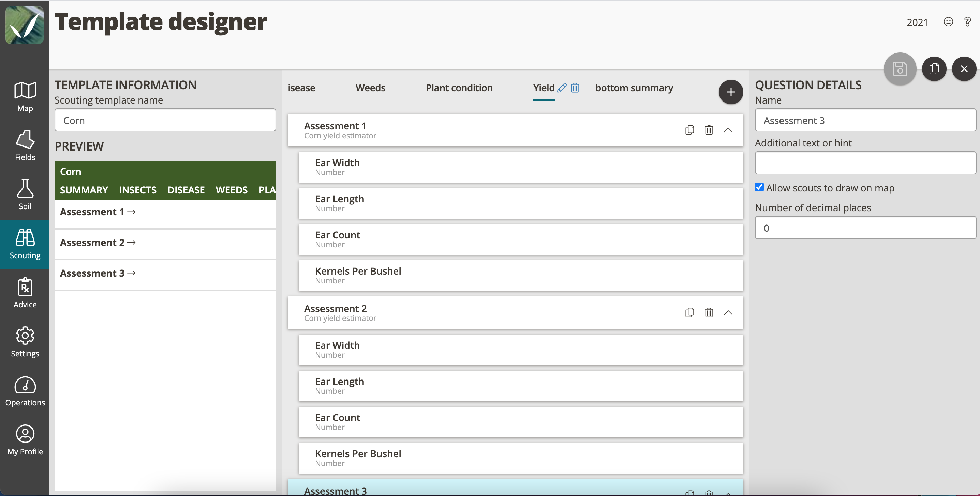Switch to the bottom summary tab
Image resolution: width=980 pixels, height=496 pixels.
(634, 88)
